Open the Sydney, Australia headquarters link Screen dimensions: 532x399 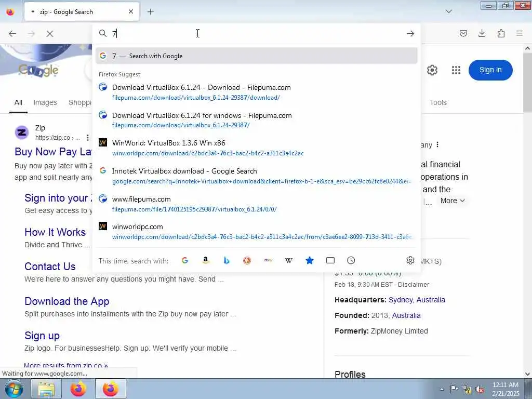pos(417,300)
